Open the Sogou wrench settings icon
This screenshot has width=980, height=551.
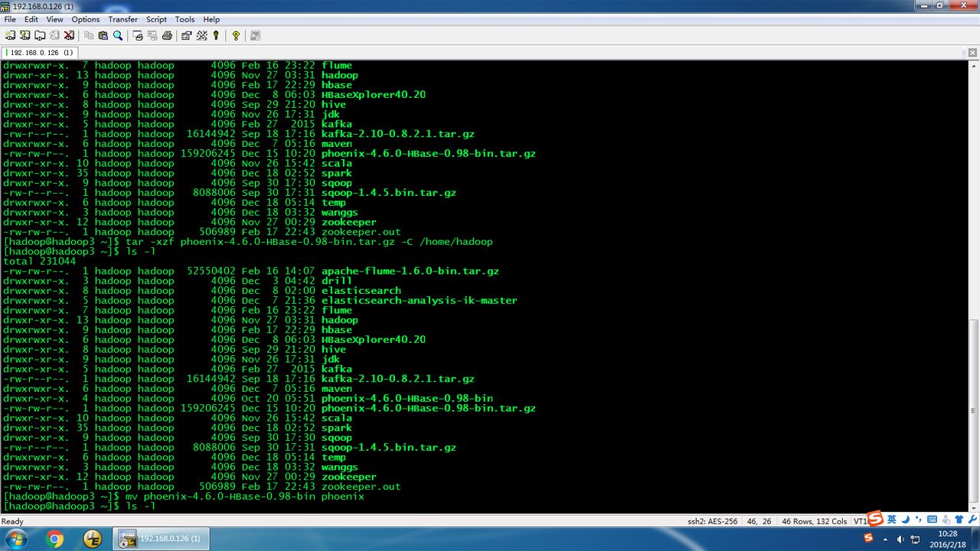click(972, 520)
